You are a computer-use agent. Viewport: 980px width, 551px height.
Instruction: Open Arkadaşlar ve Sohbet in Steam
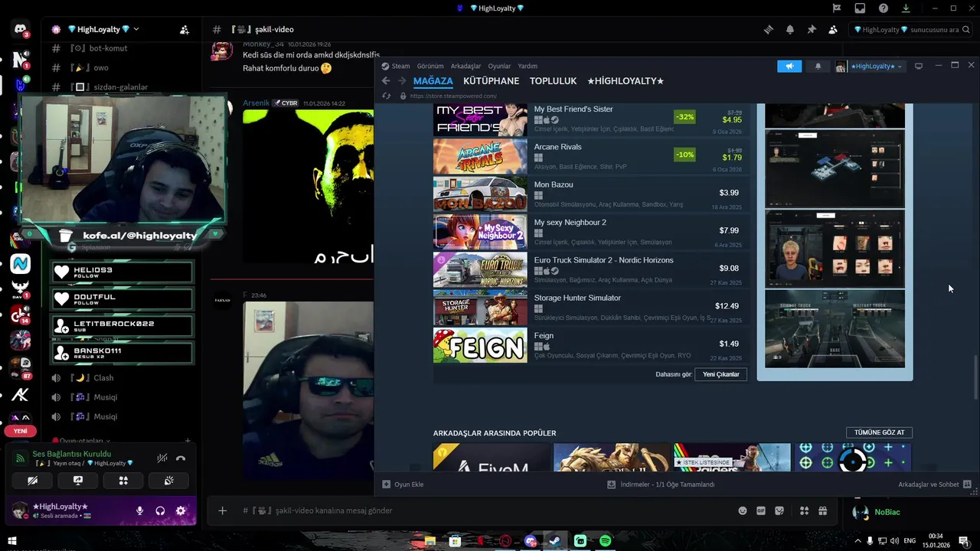[935, 484]
